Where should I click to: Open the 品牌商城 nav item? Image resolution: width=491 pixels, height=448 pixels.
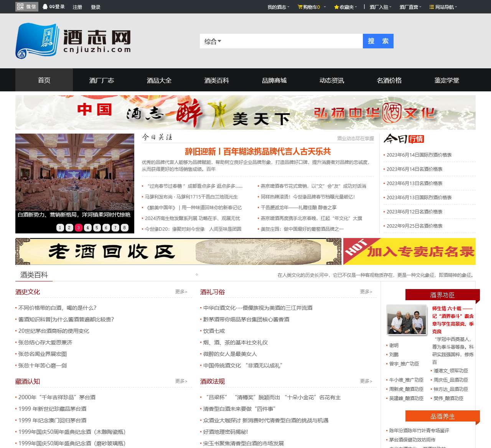tap(274, 80)
